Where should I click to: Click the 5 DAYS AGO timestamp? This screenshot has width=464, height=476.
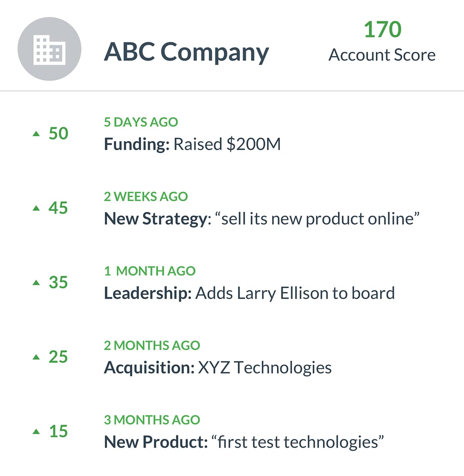tap(141, 122)
